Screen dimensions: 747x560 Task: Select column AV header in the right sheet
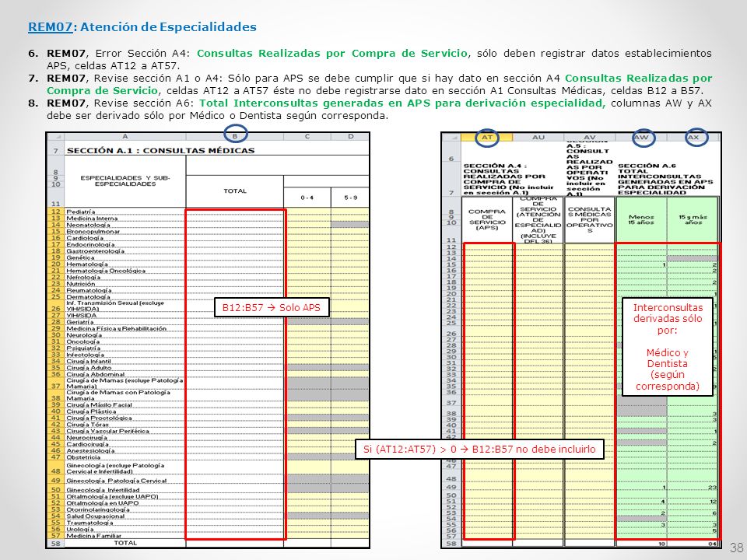[x=590, y=137]
